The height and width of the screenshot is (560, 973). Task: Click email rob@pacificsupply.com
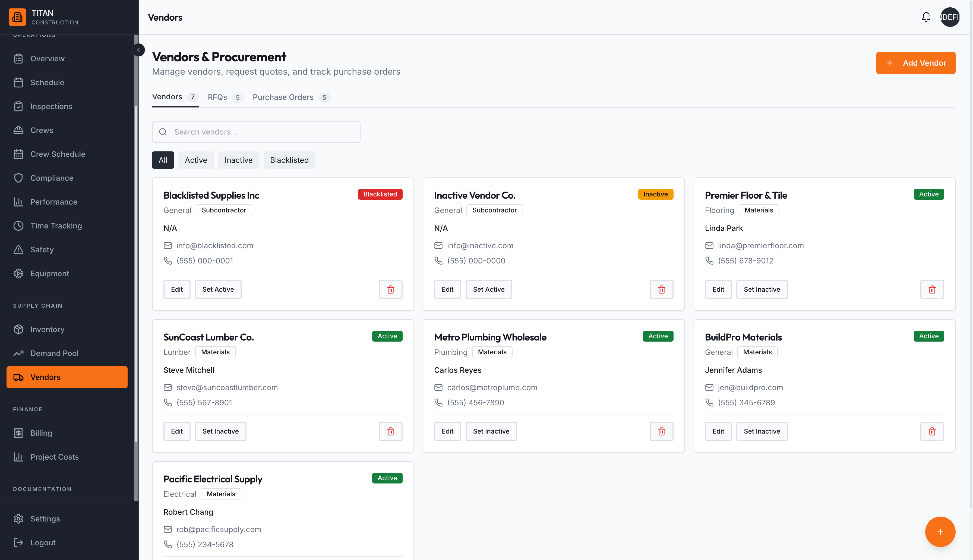click(219, 529)
